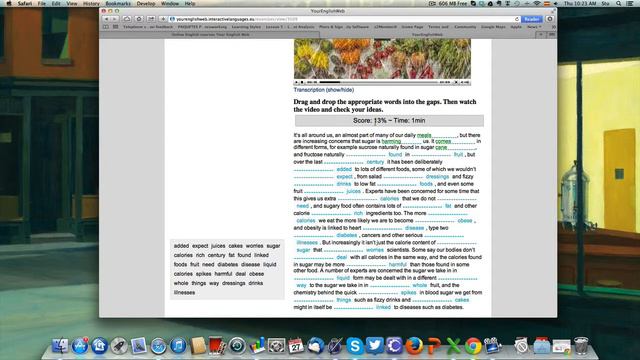The image size is (640, 360).
Task: Open Spotlight search in menu bar
Action: click(619, 3)
